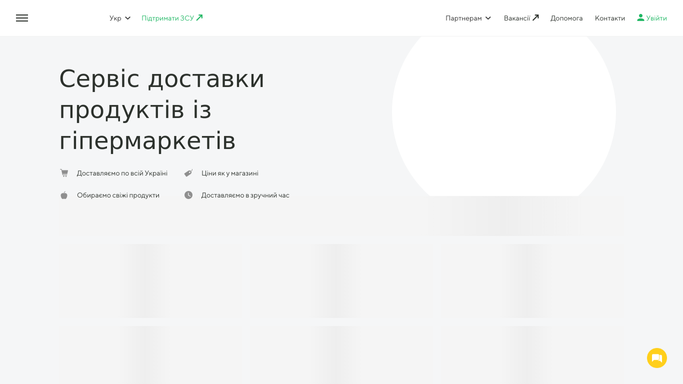
Task: Click the chevron next to Укр
Action: pyautogui.click(x=128, y=18)
